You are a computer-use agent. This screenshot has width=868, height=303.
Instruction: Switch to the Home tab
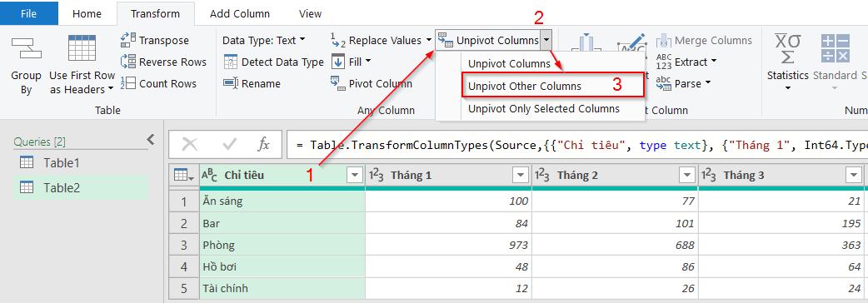(x=87, y=14)
